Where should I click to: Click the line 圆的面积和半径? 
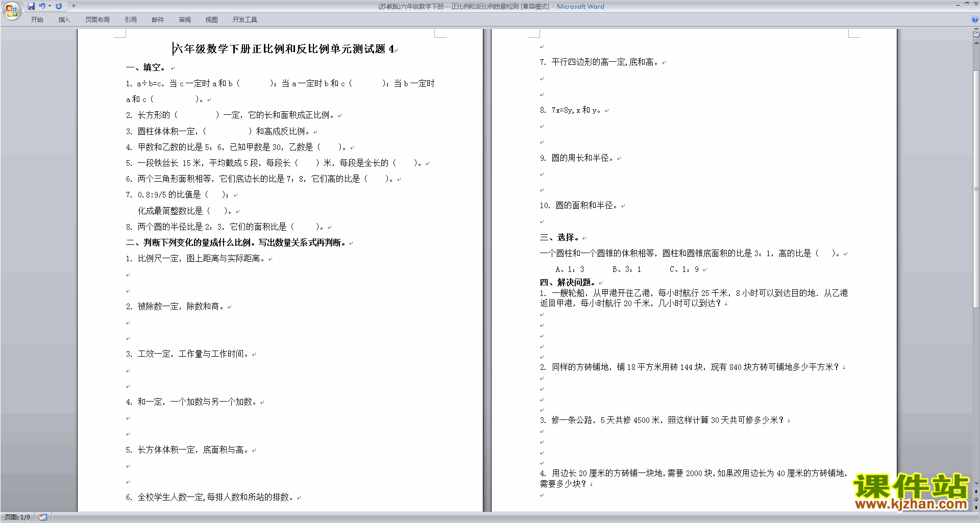click(x=579, y=206)
